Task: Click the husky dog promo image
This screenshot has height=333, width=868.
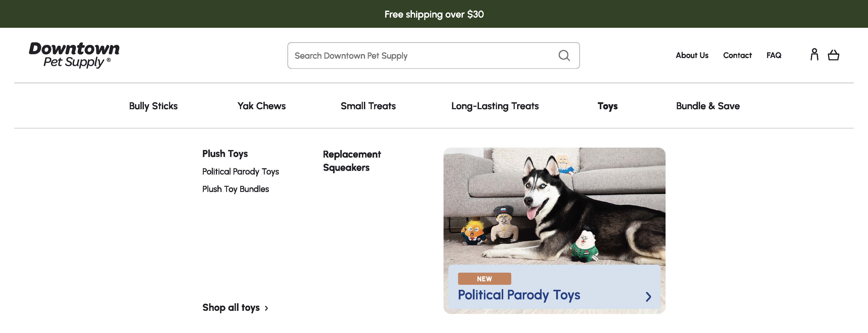Action: (554, 206)
